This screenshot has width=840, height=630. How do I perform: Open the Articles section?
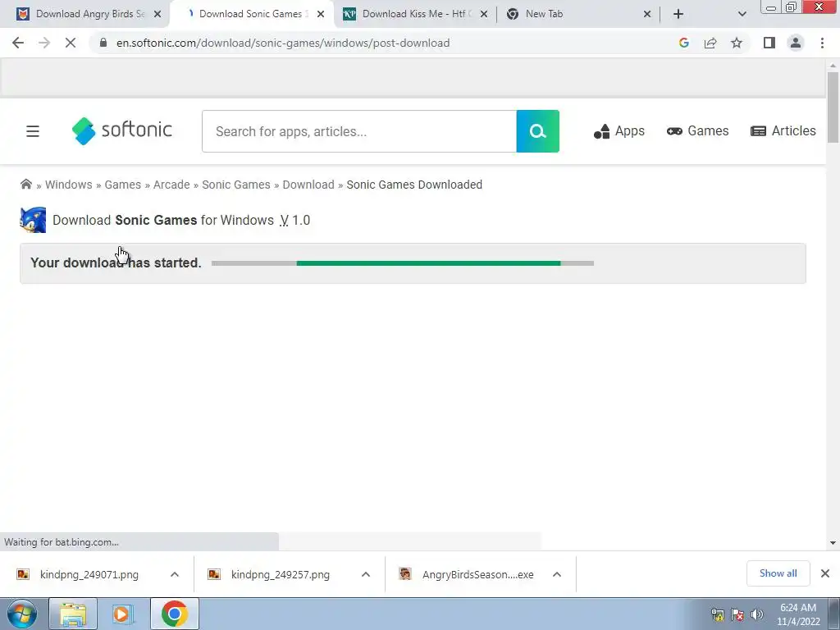783,131
